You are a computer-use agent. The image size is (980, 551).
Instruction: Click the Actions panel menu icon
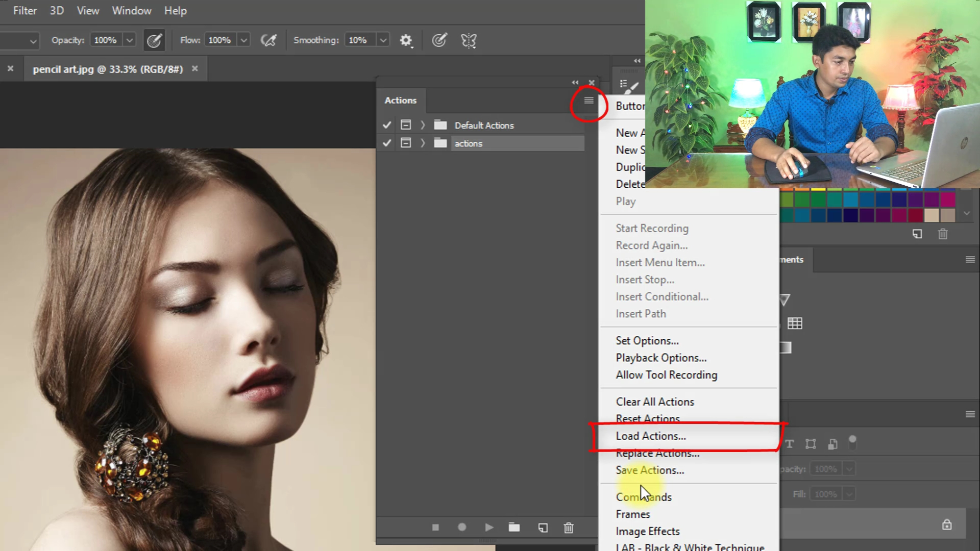[x=589, y=101]
